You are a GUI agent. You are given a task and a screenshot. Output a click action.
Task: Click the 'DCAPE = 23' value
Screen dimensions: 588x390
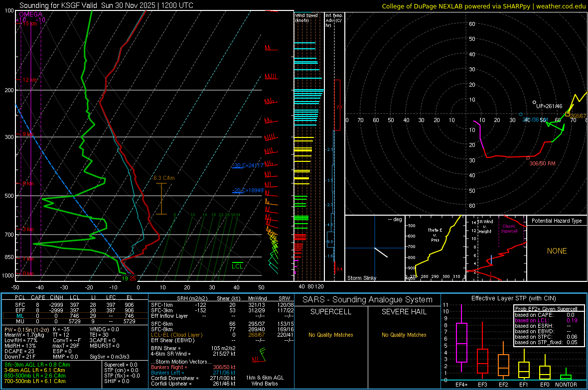[x=19, y=351]
